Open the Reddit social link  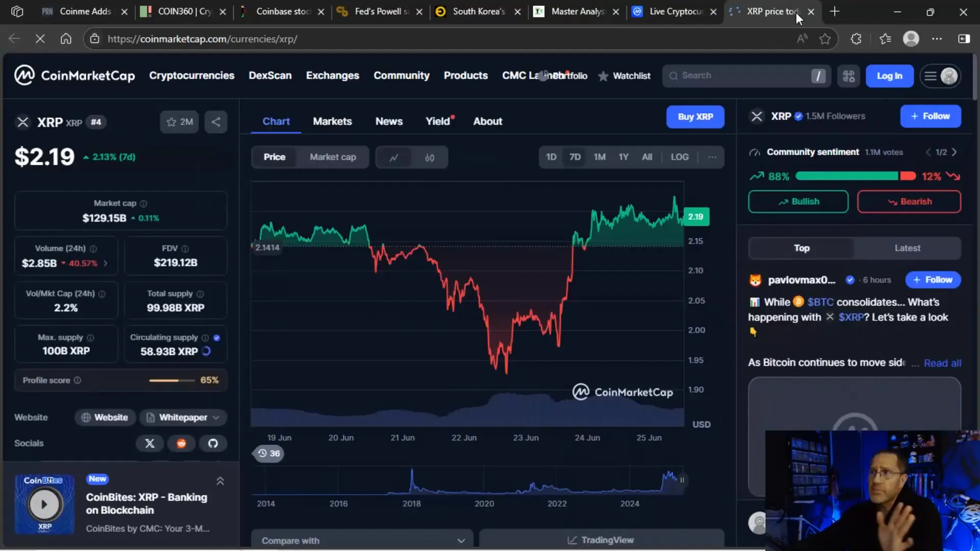(x=181, y=443)
